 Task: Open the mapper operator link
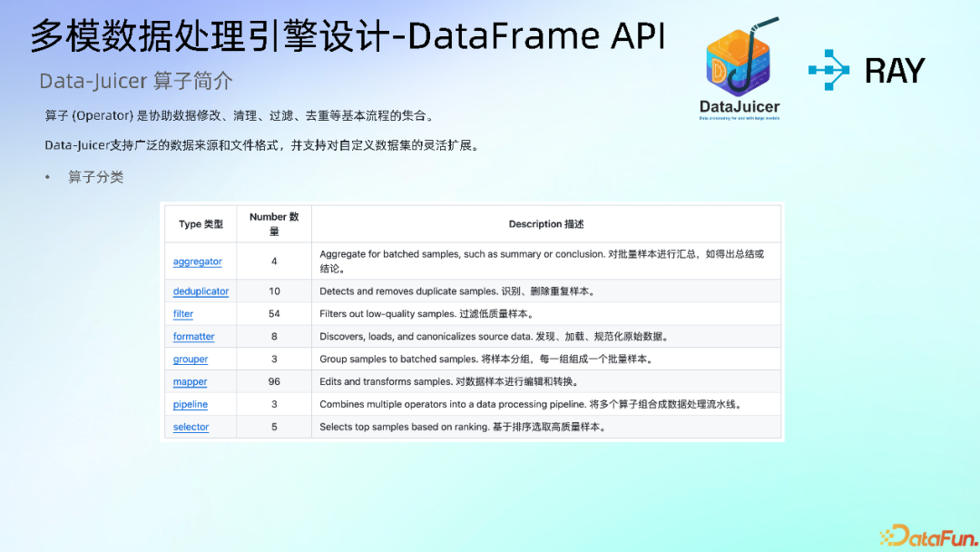(x=190, y=381)
